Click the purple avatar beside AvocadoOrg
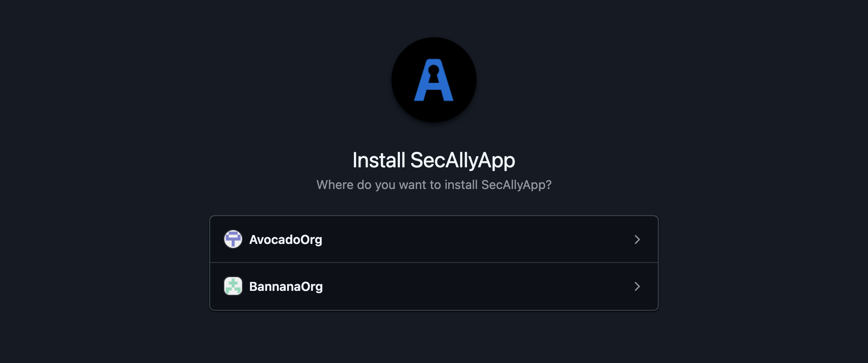This screenshot has height=363, width=868. tap(233, 239)
